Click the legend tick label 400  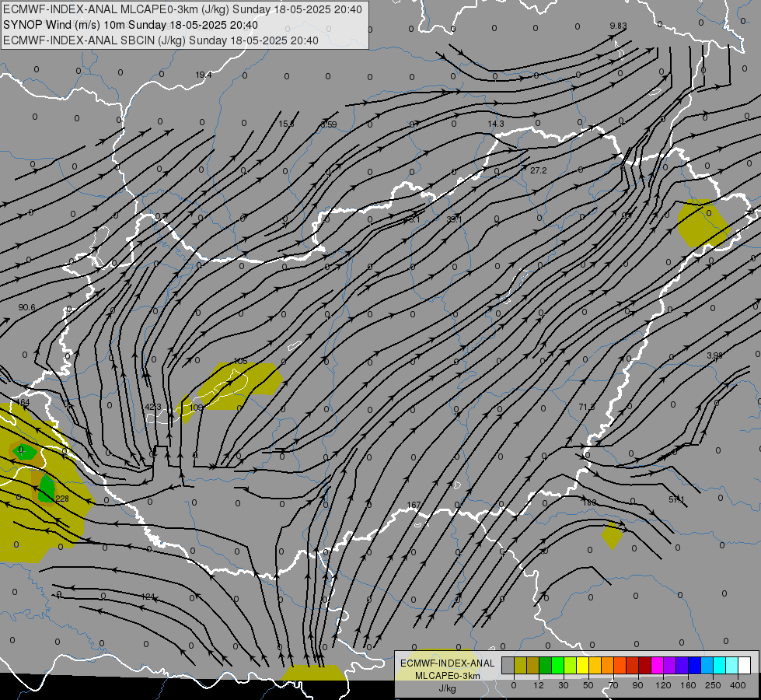[x=738, y=685]
